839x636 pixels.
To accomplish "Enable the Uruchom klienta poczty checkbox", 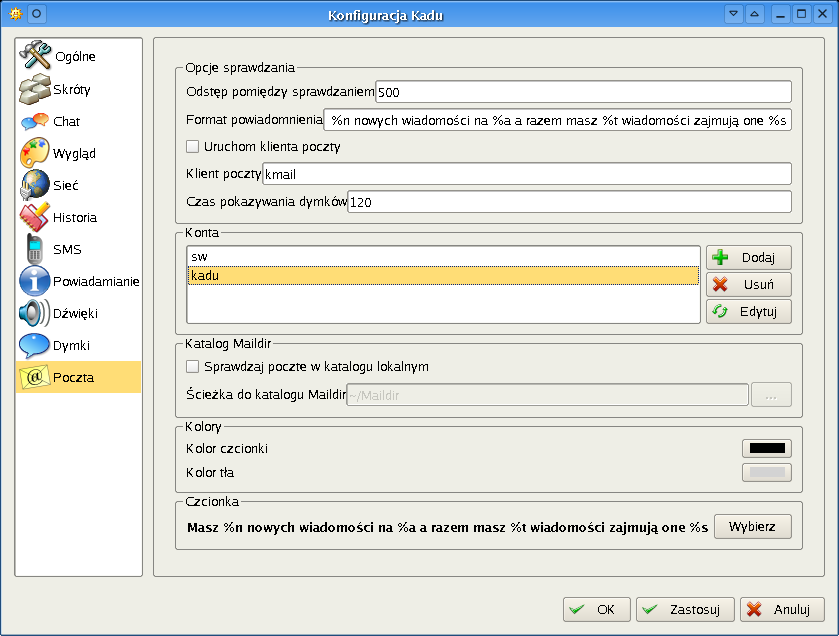I will click(x=193, y=147).
